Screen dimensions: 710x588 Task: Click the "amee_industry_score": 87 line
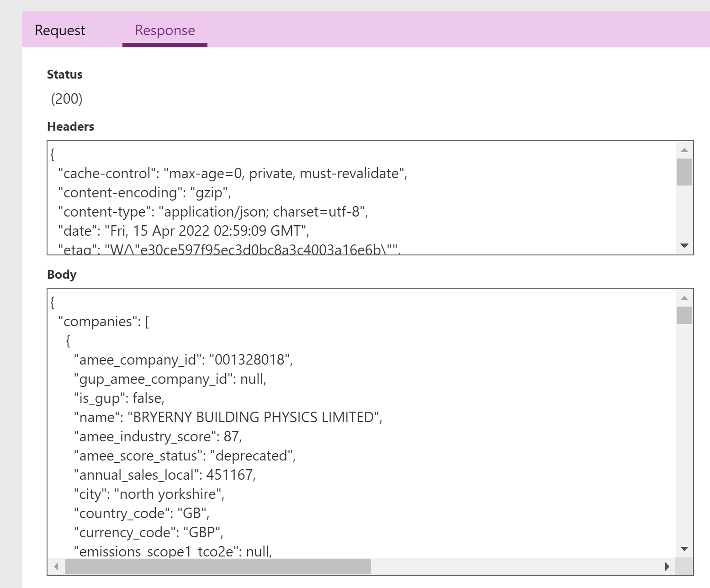pyautogui.click(x=158, y=437)
